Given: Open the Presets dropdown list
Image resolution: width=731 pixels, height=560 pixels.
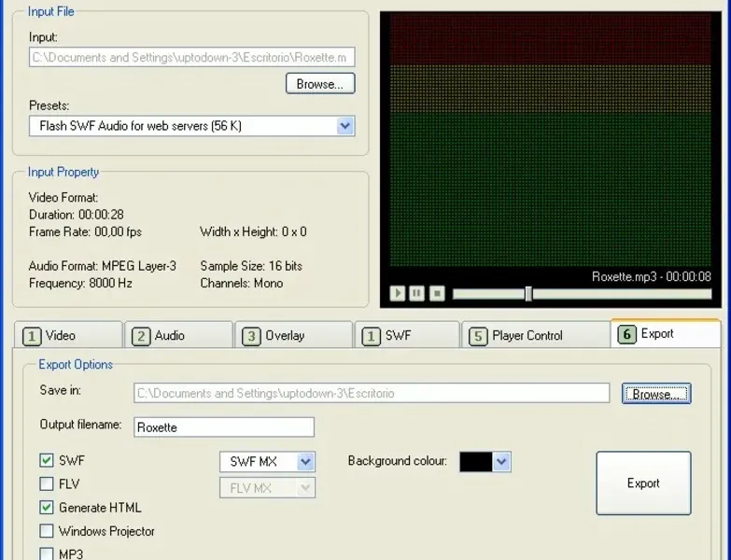Looking at the screenshot, I should click(x=345, y=126).
